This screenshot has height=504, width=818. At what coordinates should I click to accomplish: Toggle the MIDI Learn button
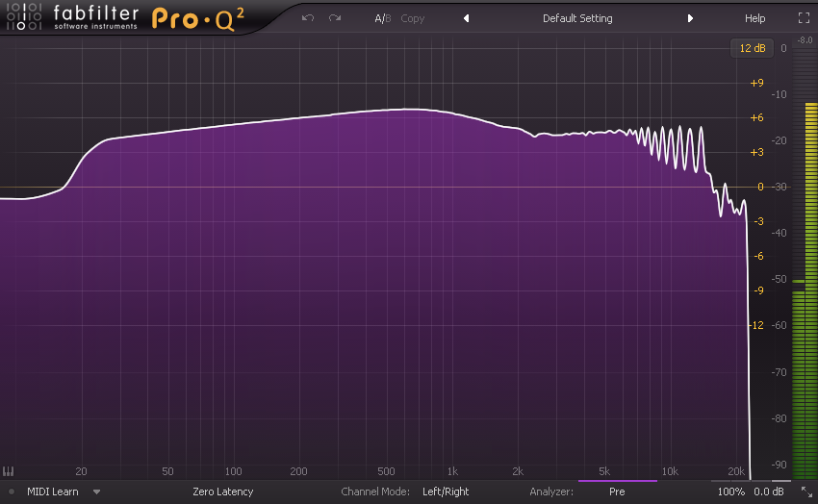[x=52, y=491]
